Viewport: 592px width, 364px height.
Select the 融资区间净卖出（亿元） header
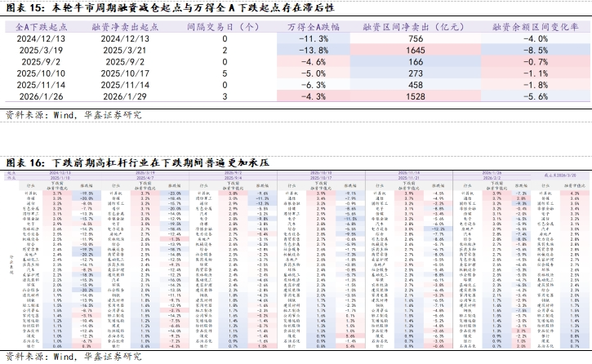[415, 26]
